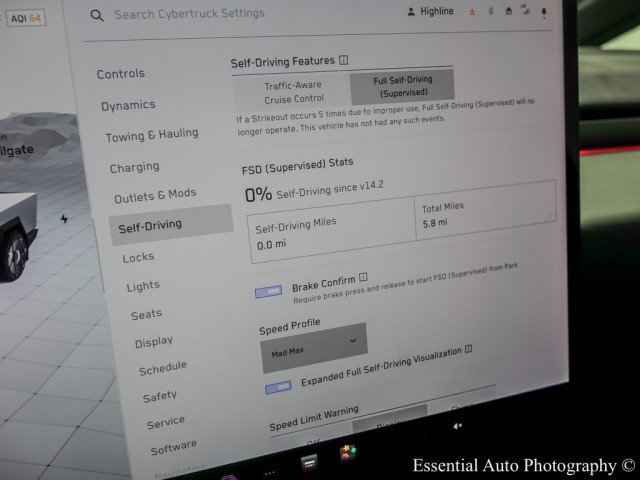Tap the software download arrow icon
The image size is (640, 480).
(x=472, y=11)
